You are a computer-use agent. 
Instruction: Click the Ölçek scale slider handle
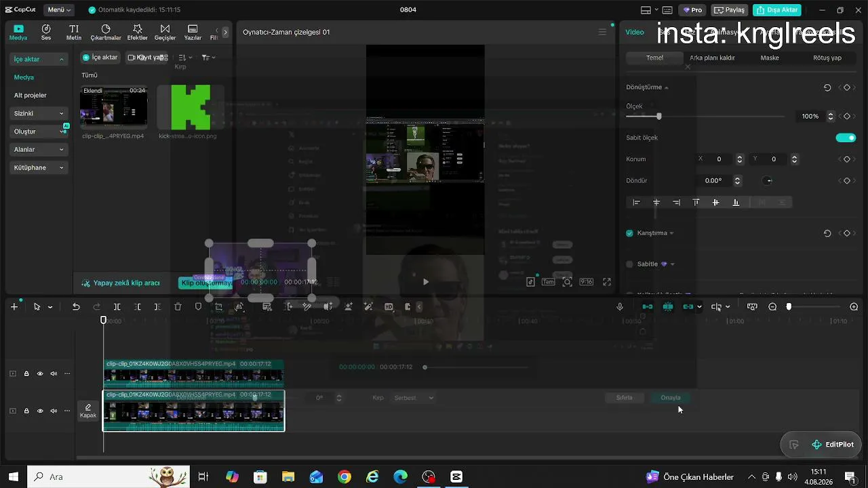(658, 117)
